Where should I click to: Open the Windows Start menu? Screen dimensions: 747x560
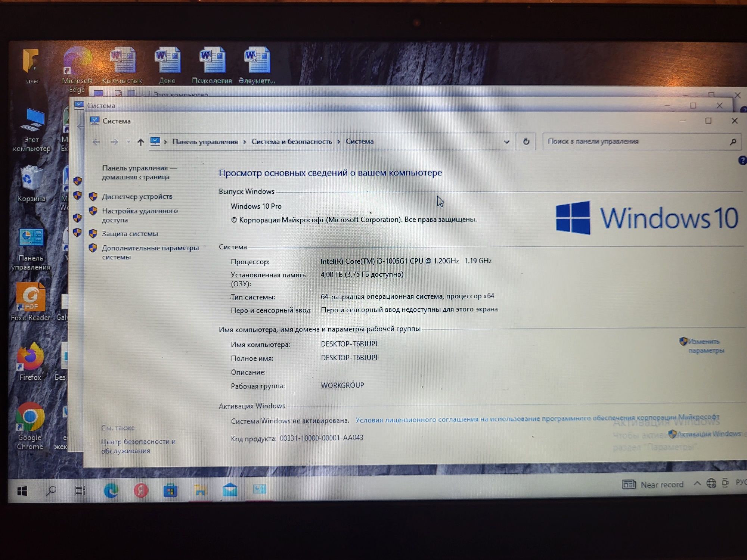tap(22, 491)
